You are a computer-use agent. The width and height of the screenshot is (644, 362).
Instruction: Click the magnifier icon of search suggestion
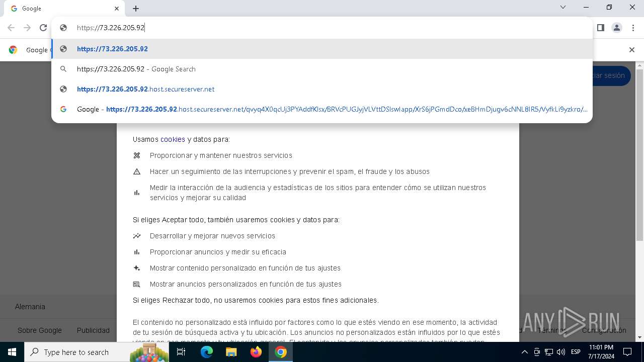coord(63,69)
